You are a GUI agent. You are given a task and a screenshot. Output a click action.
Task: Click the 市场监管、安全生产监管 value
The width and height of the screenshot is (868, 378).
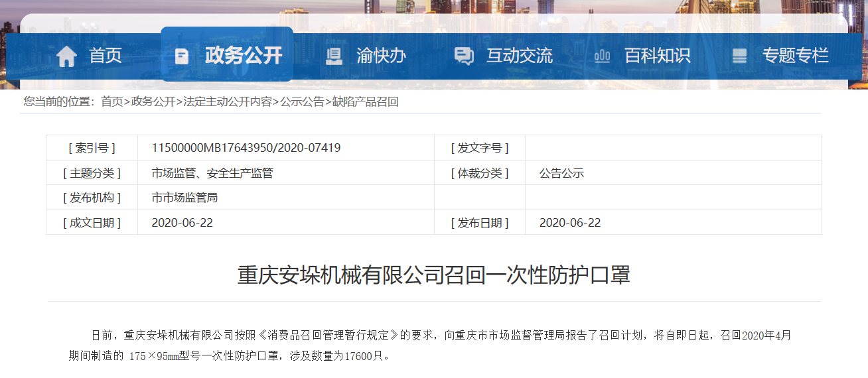pyautogui.click(x=212, y=174)
